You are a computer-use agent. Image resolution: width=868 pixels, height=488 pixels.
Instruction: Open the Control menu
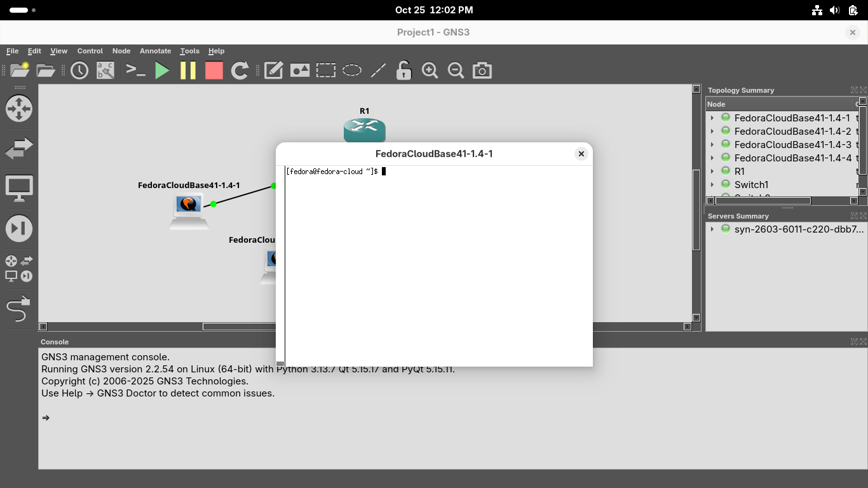click(90, 51)
